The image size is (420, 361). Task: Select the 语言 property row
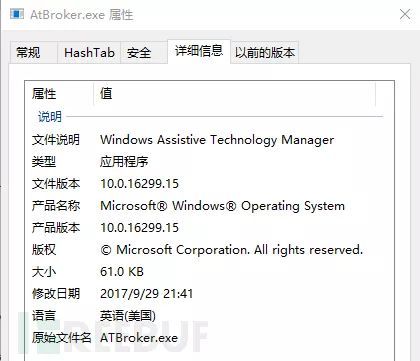[x=209, y=316]
